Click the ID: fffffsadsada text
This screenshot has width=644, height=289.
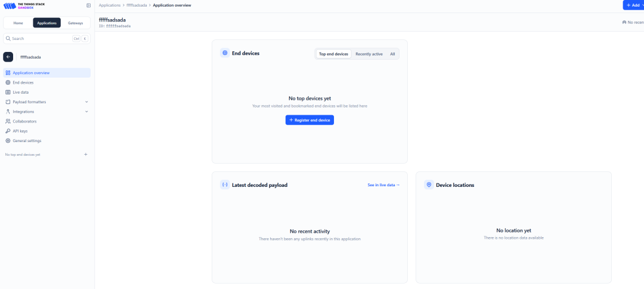coord(114,26)
